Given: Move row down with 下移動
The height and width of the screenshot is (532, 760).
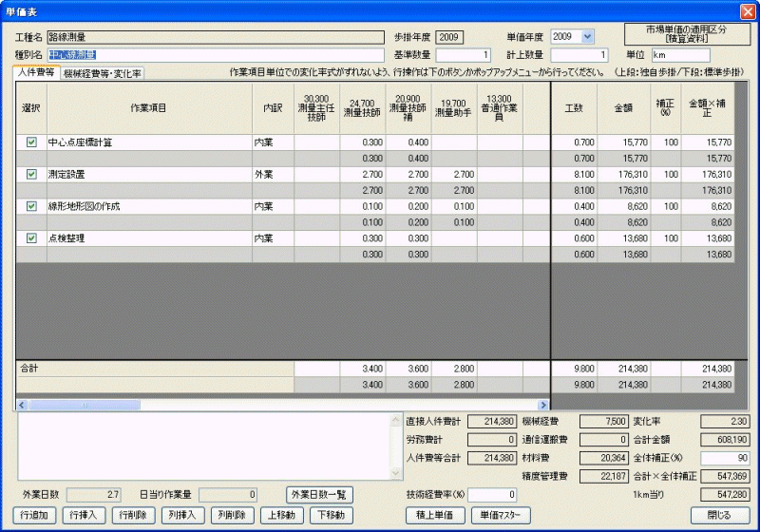Looking at the screenshot, I should [331, 515].
